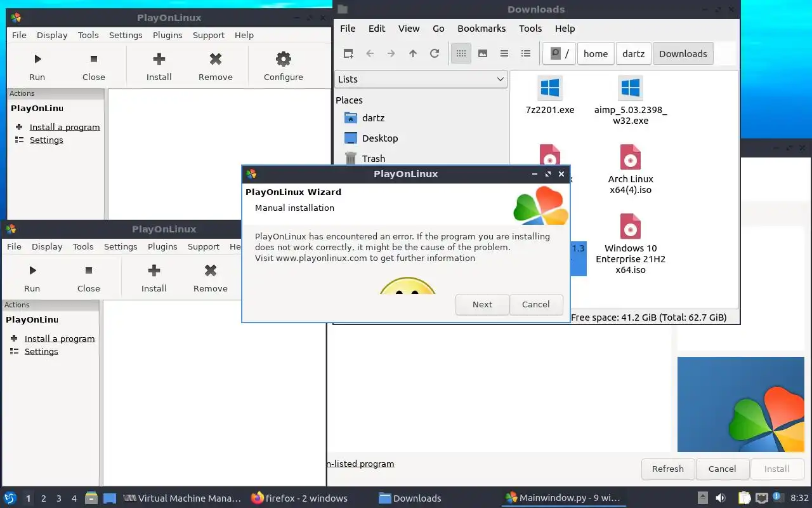
Task: Click clipboard manager icon in system tray
Action: click(744, 498)
